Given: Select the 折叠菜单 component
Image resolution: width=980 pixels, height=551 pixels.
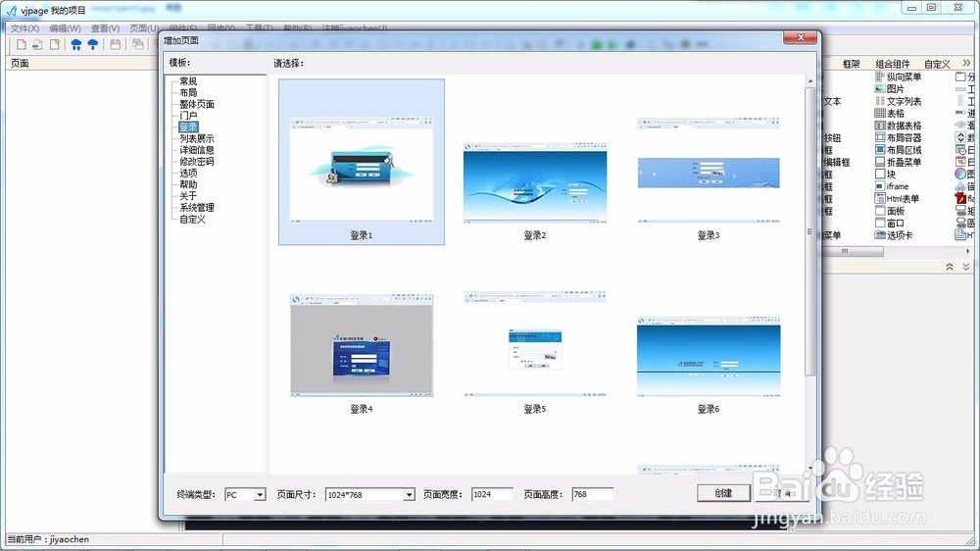Looking at the screenshot, I should click(x=898, y=162).
